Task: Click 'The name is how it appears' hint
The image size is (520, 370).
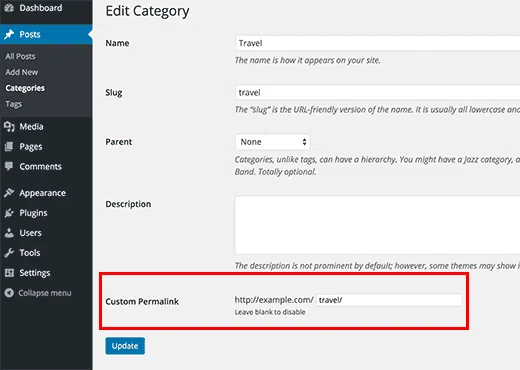Action: click(x=307, y=60)
